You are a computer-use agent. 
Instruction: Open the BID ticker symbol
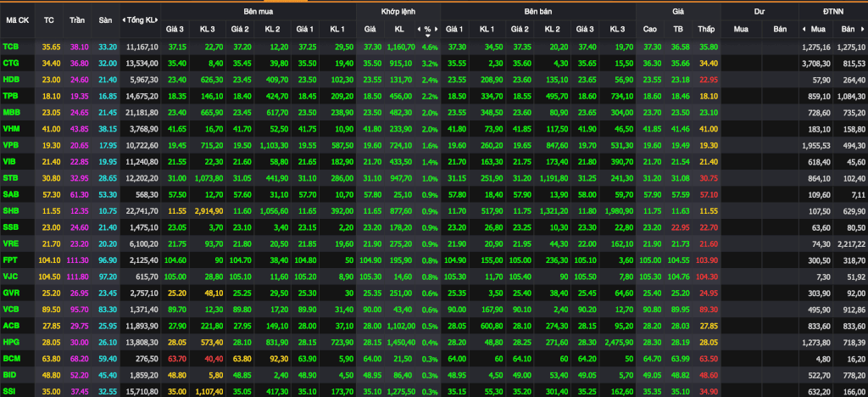coord(9,376)
